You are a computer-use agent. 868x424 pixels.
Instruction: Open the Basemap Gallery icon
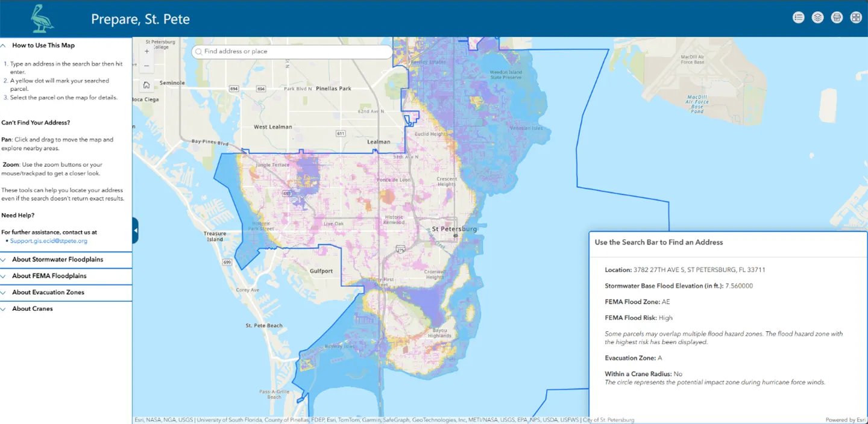click(856, 17)
